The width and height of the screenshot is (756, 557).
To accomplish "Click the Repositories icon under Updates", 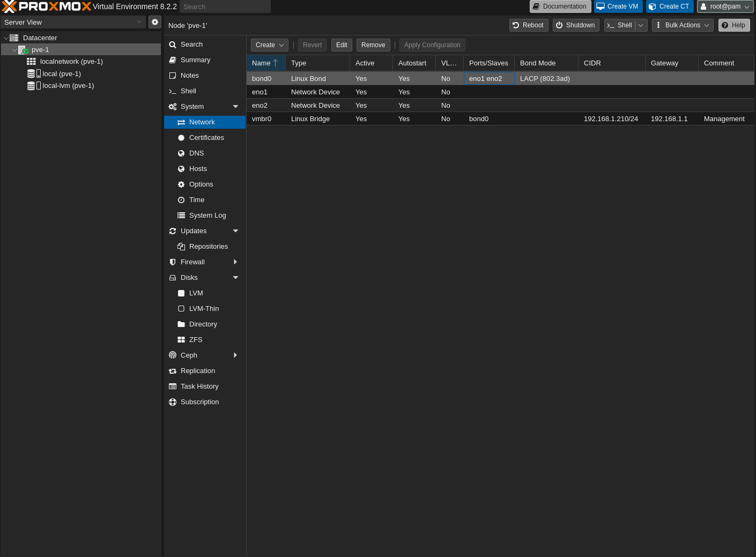I will (x=181, y=247).
